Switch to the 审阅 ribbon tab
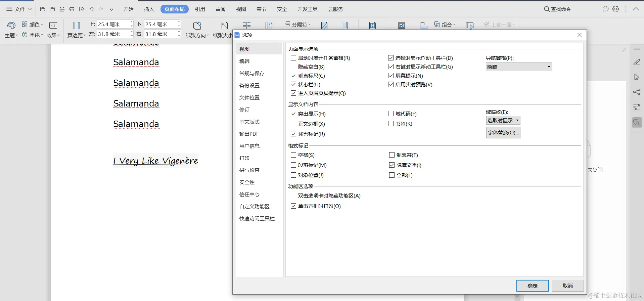Viewport: 644px width, 301px height. point(221,9)
